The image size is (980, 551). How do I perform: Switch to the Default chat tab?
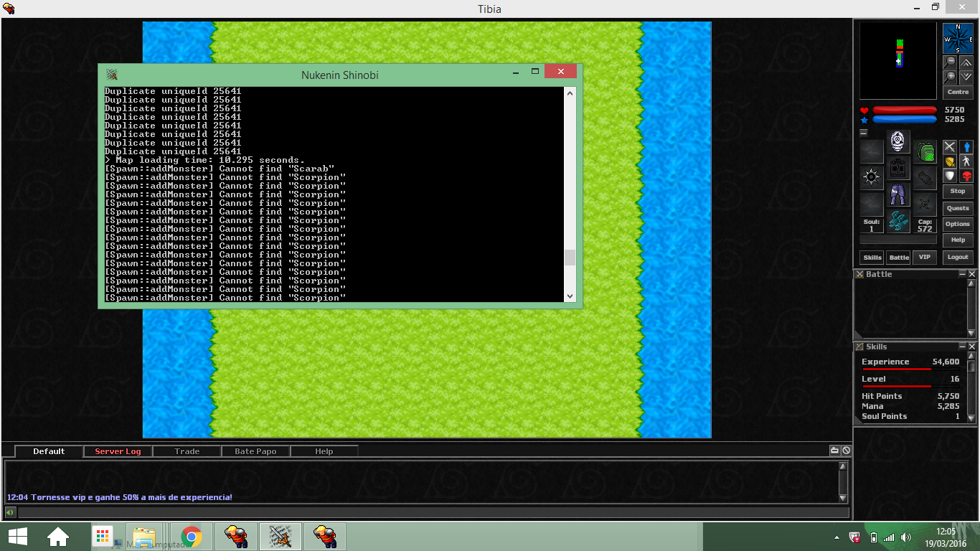coord(49,451)
